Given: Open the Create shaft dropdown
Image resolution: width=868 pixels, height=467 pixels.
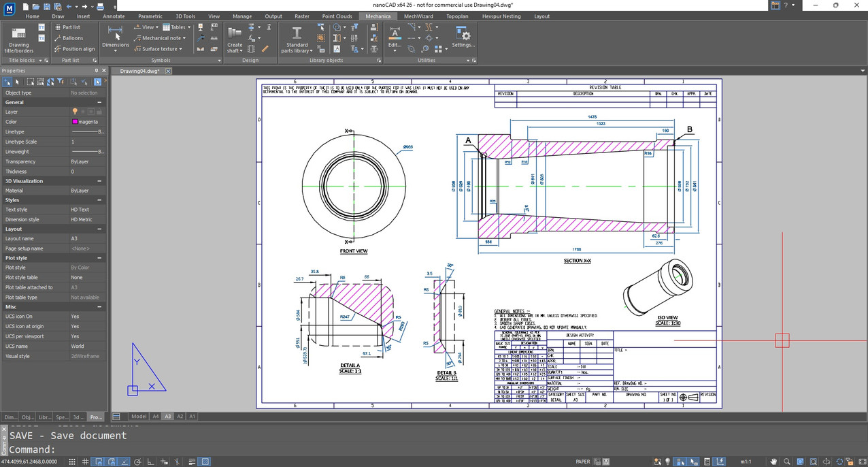Looking at the screenshot, I should tap(235, 39).
